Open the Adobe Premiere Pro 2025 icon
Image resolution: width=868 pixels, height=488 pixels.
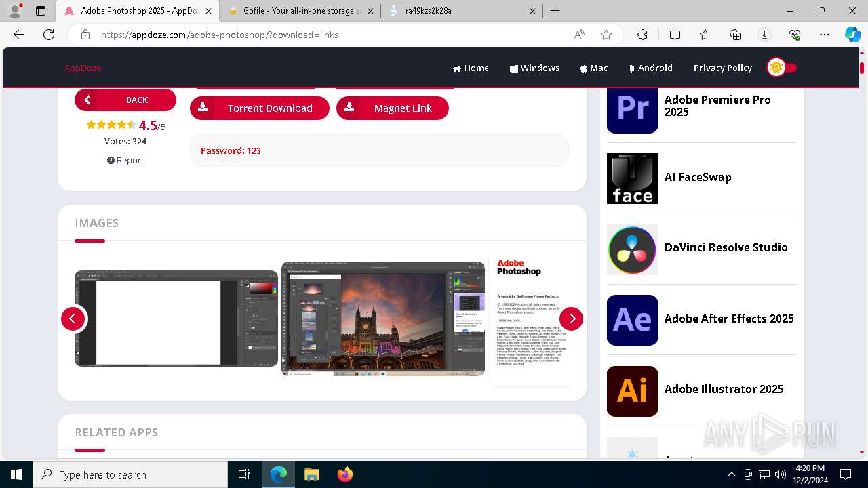pyautogui.click(x=632, y=110)
